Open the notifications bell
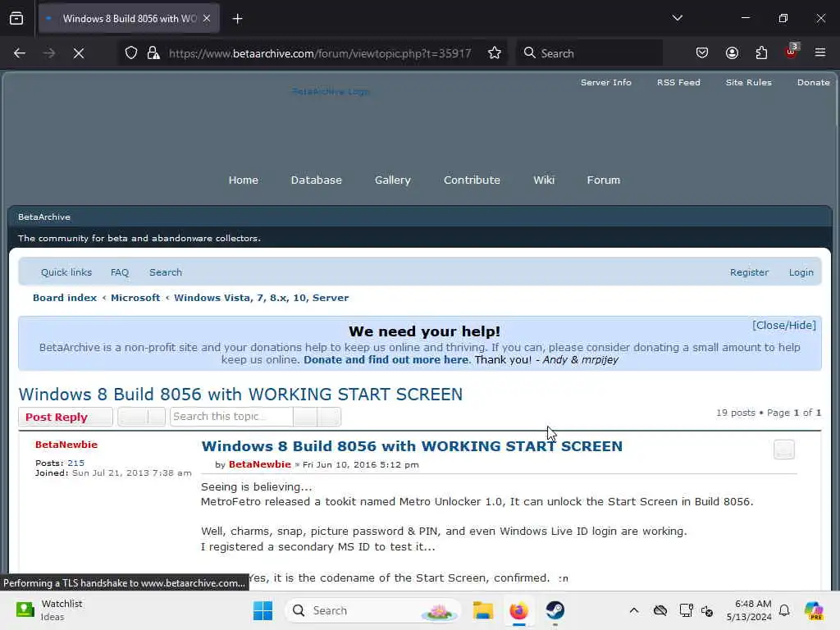840x630 pixels. (x=784, y=610)
